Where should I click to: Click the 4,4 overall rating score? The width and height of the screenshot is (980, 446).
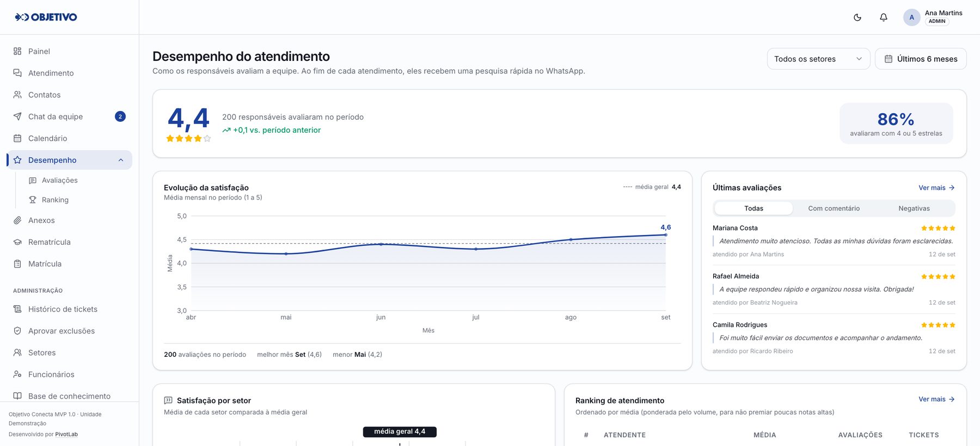pyautogui.click(x=188, y=119)
